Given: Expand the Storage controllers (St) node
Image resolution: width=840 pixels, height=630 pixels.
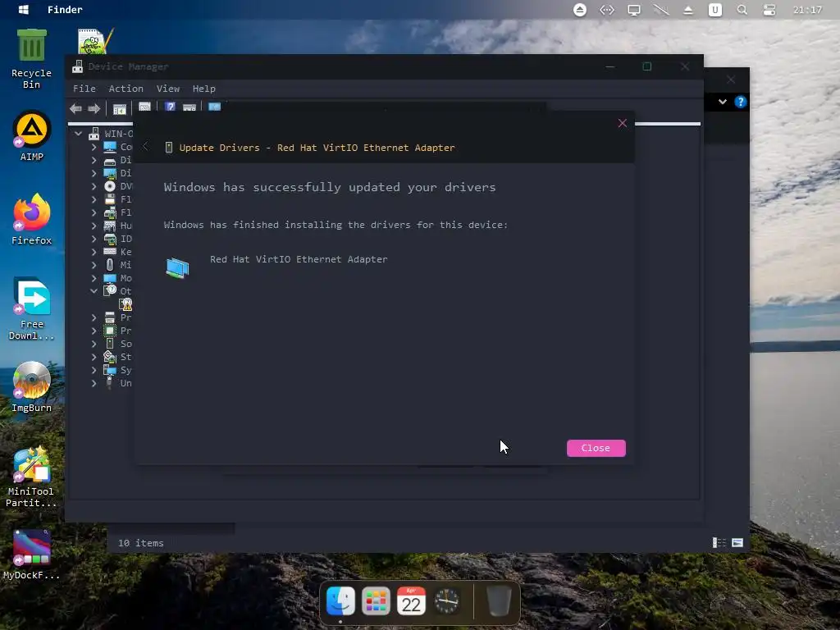Looking at the screenshot, I should pyautogui.click(x=94, y=357).
